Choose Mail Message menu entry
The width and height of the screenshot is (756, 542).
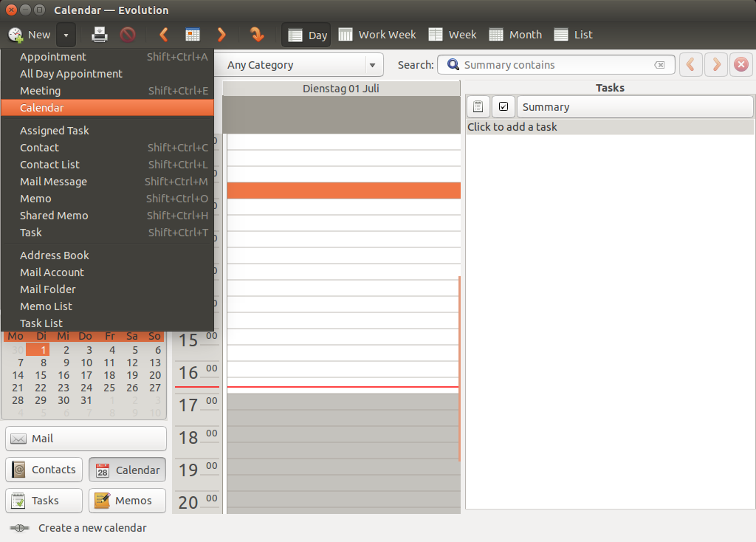pos(107,182)
